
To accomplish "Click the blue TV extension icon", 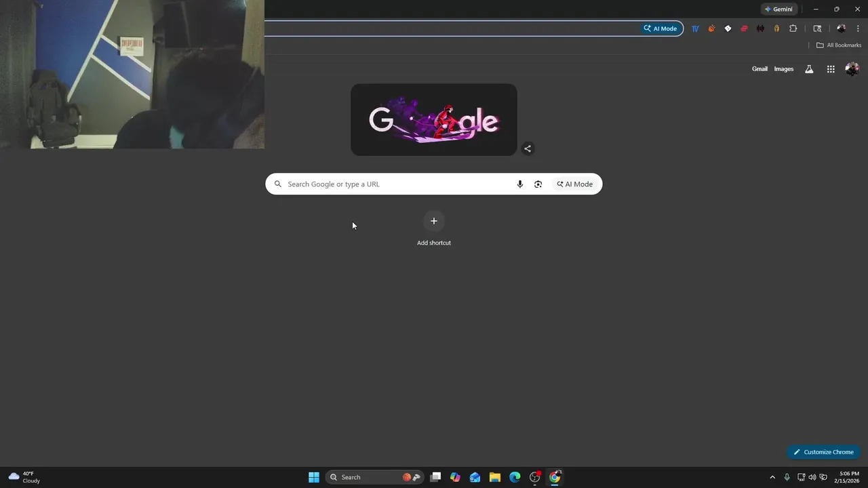I will 695,28.
